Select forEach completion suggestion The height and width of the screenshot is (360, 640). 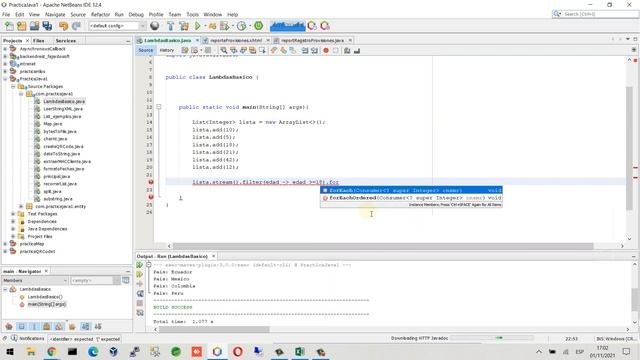411,190
